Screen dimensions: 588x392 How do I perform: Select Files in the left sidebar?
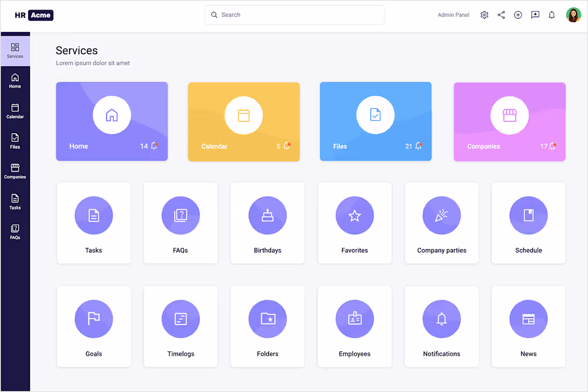pyautogui.click(x=15, y=141)
